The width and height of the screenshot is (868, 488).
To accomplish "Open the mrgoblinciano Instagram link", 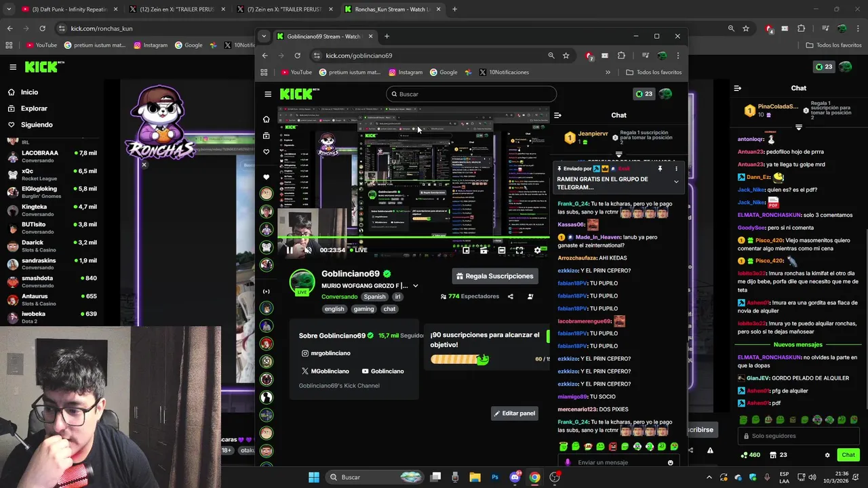I will (x=326, y=353).
